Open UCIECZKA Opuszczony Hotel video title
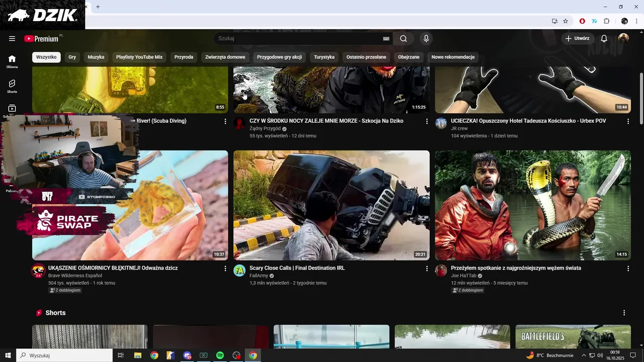This screenshot has height=362, width=644. point(528,121)
